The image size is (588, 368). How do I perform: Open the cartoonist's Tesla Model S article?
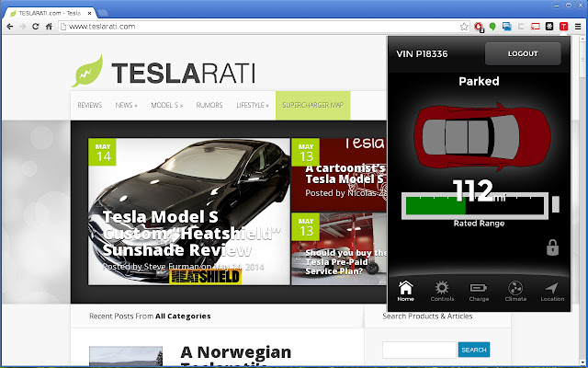[339, 175]
